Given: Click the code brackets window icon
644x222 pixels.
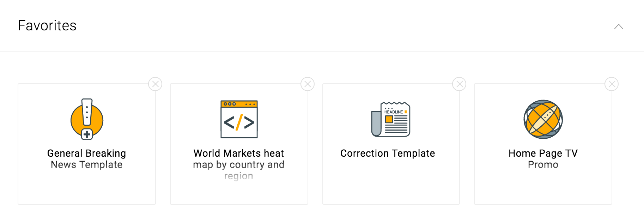Looking at the screenshot, I should (x=239, y=119).
